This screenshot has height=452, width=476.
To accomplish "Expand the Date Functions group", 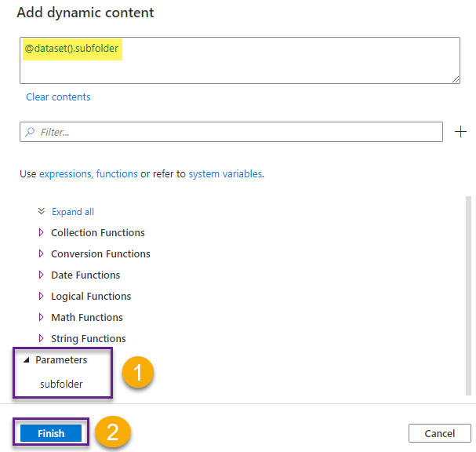I will click(42, 275).
